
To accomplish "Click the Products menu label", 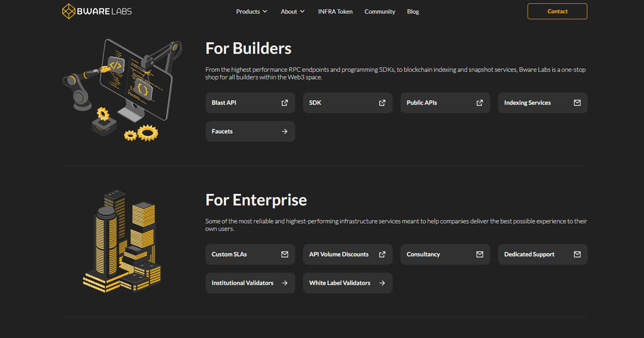I will click(248, 11).
